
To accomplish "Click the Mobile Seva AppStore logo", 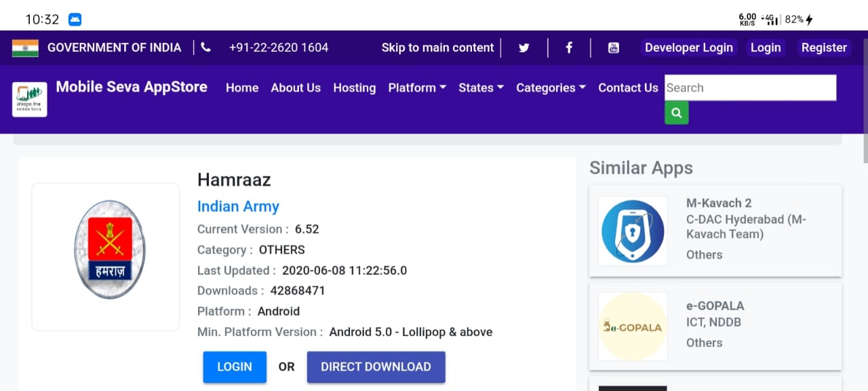I will [x=29, y=98].
